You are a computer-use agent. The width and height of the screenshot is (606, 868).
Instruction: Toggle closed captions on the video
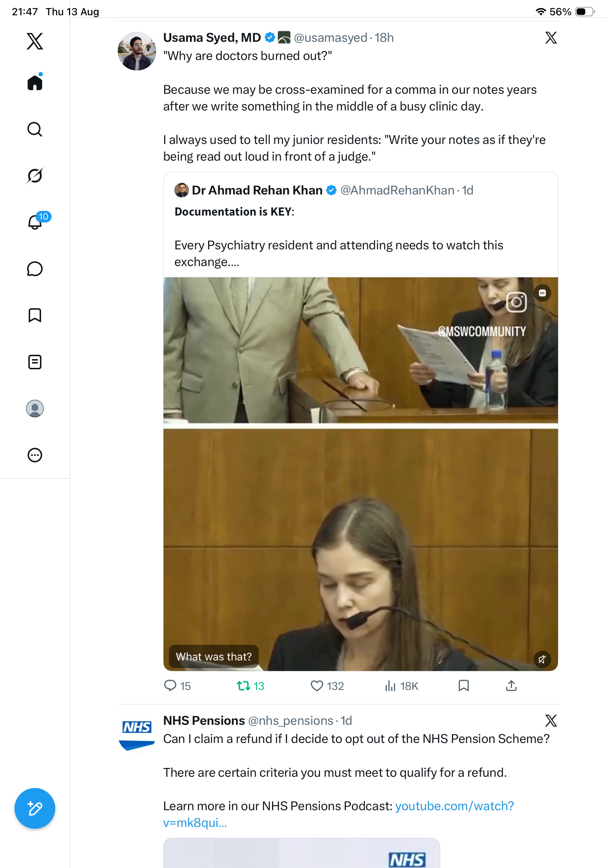tap(542, 293)
